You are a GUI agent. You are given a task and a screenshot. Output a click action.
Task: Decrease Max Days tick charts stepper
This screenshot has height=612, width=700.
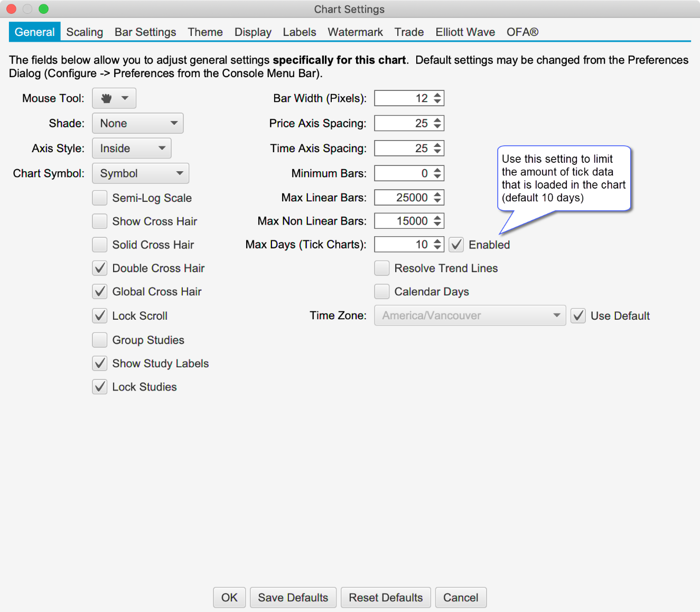pyautogui.click(x=437, y=247)
